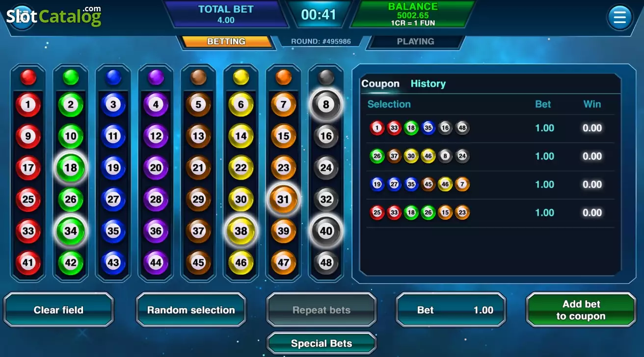The image size is (644, 357).
Task: Choose blue ball number 43
Action: [x=113, y=262]
